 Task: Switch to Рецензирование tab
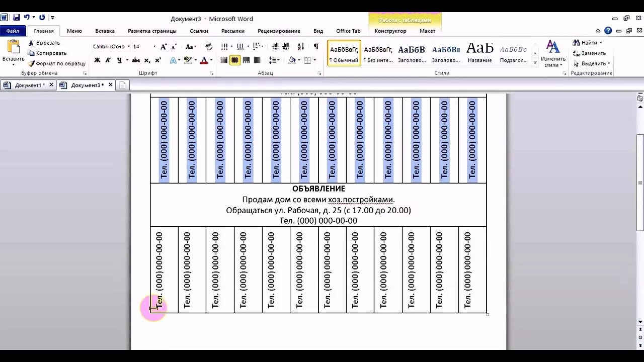[279, 31]
